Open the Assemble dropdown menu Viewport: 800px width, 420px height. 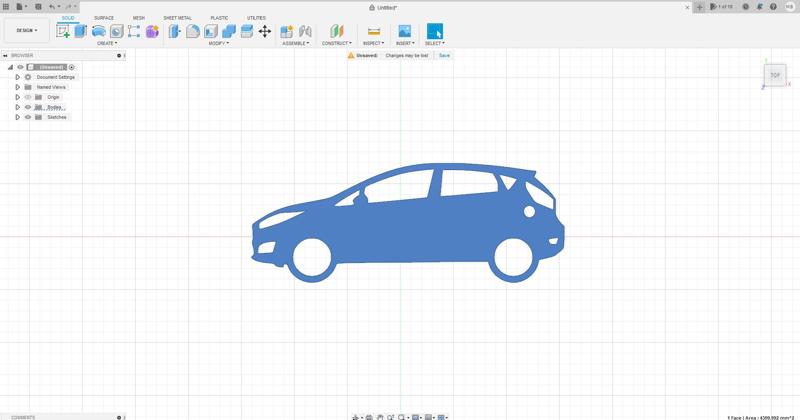(296, 43)
